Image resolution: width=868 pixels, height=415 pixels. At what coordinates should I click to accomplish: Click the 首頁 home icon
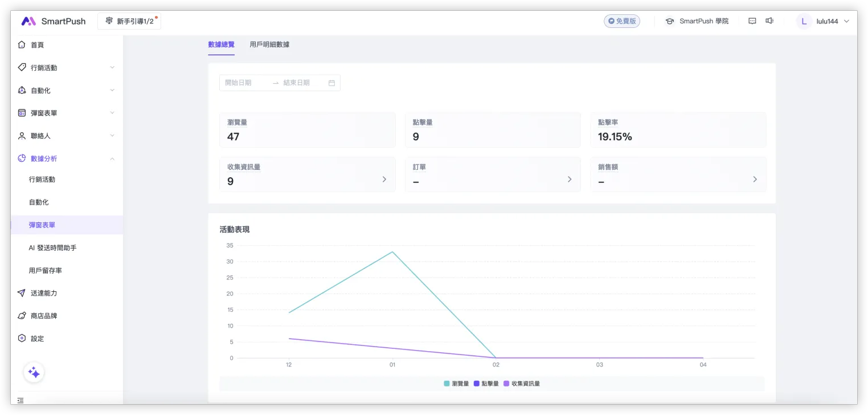[x=22, y=44]
